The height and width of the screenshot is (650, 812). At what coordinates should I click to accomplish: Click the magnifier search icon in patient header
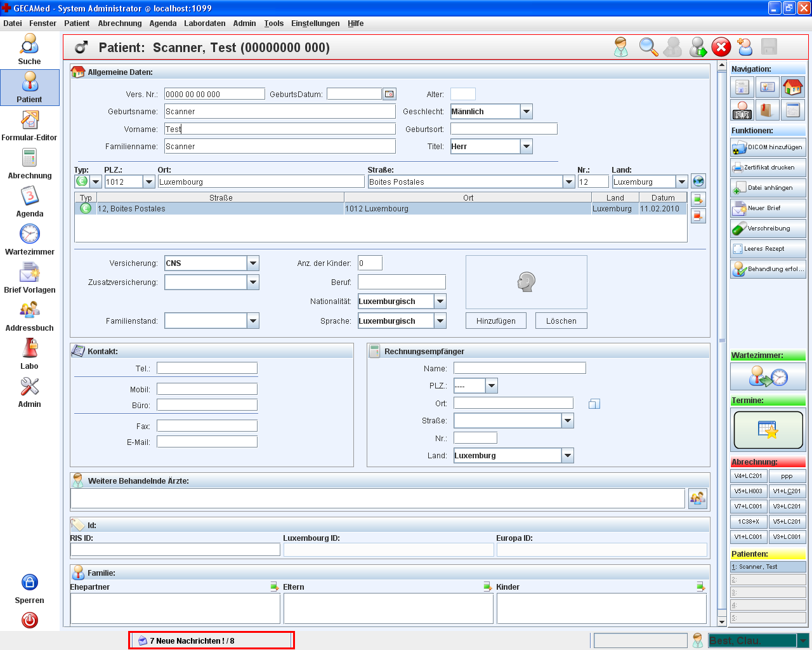click(648, 47)
